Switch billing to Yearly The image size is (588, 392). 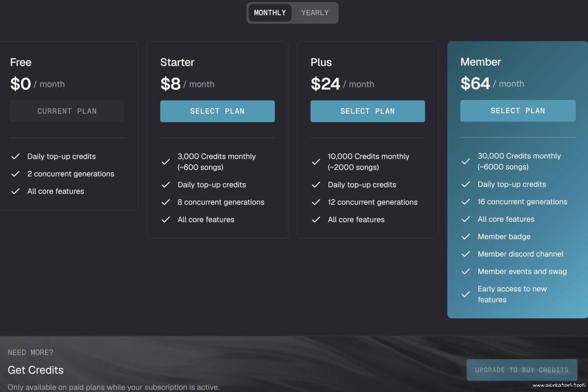click(315, 13)
